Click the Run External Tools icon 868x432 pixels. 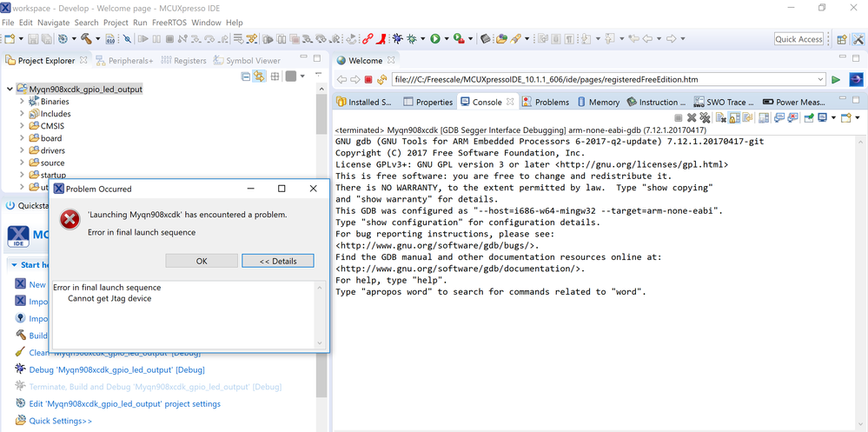pos(459,39)
